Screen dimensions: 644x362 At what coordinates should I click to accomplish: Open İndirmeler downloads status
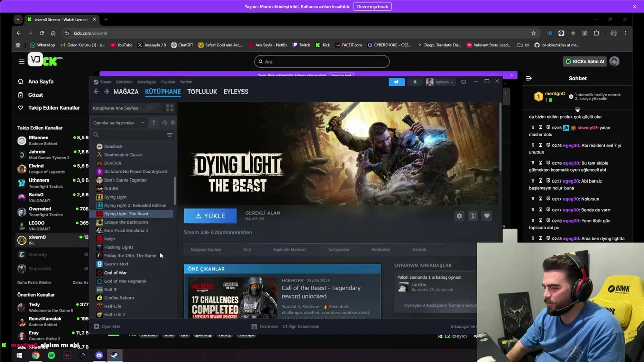coord(286,326)
